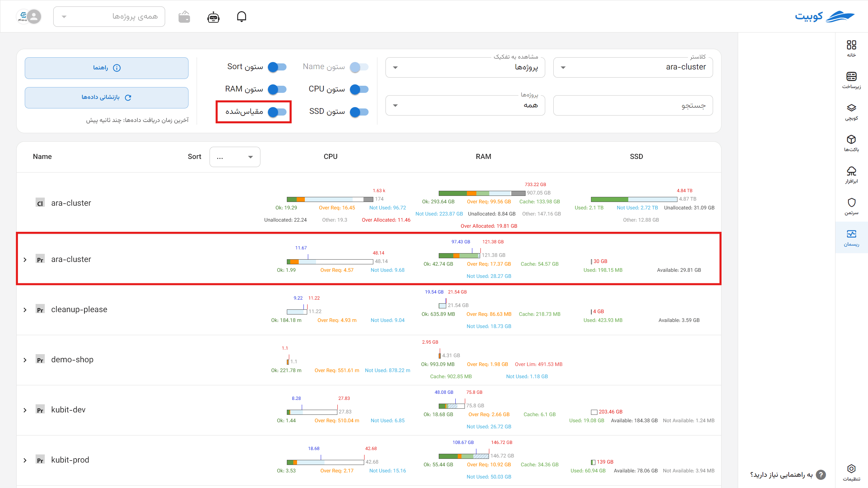Toggle the مقیاس‌شده switch
The image size is (868, 488).
277,112
